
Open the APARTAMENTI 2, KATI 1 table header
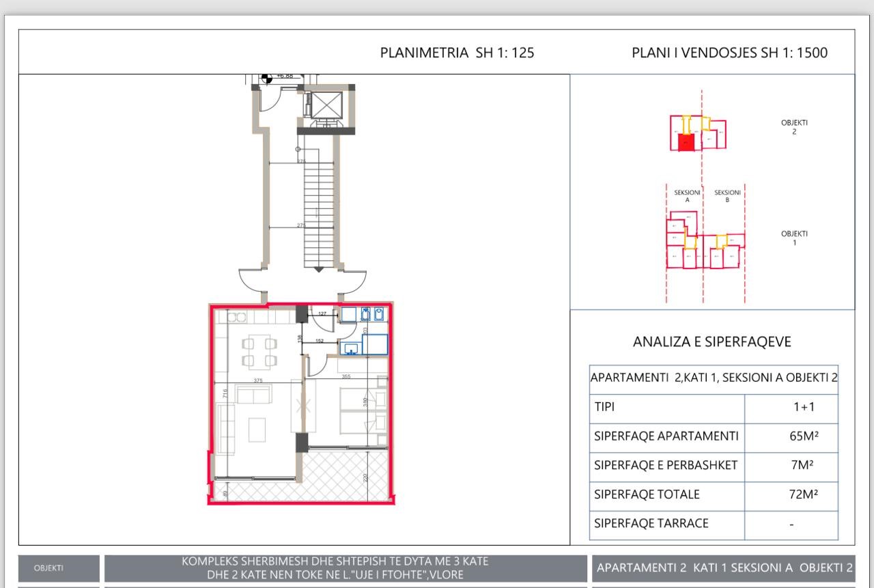pyautogui.click(x=712, y=376)
